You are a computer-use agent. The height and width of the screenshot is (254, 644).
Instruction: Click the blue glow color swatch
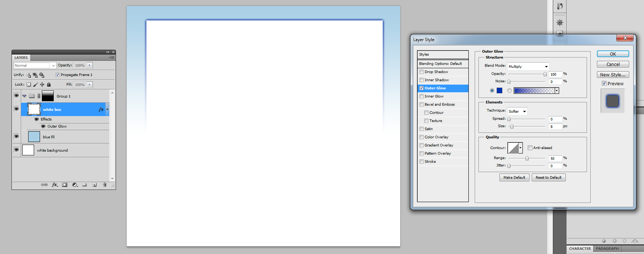499,90
